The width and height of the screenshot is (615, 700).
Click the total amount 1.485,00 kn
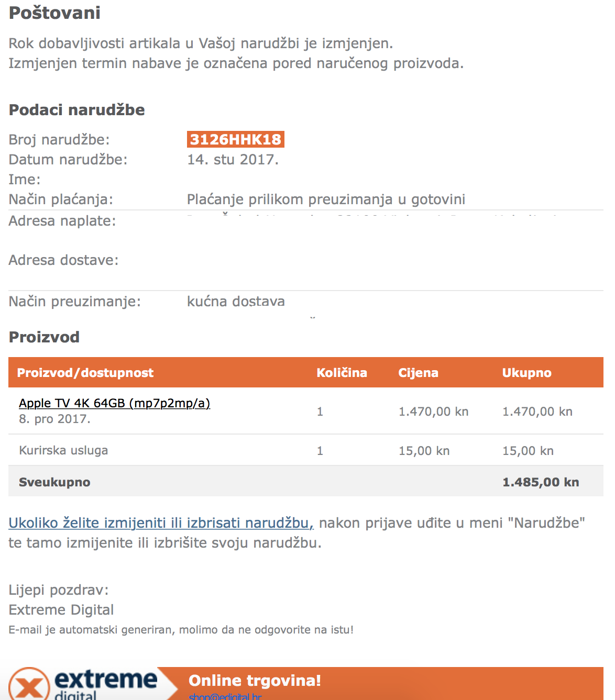541,482
